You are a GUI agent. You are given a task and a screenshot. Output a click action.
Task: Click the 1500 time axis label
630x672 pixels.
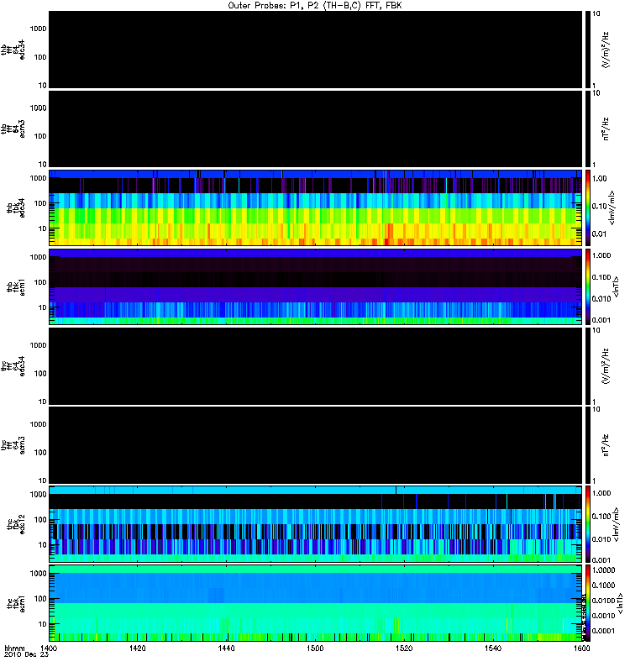pyautogui.click(x=315, y=648)
